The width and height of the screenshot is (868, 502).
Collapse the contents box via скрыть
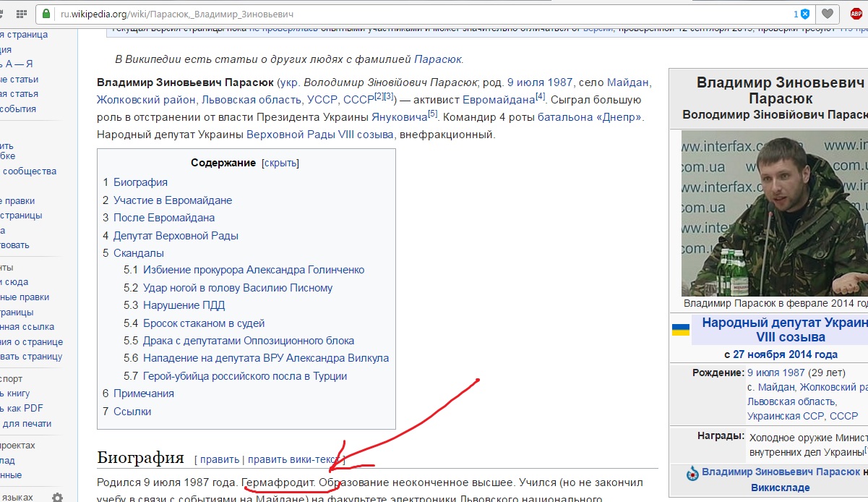280,163
